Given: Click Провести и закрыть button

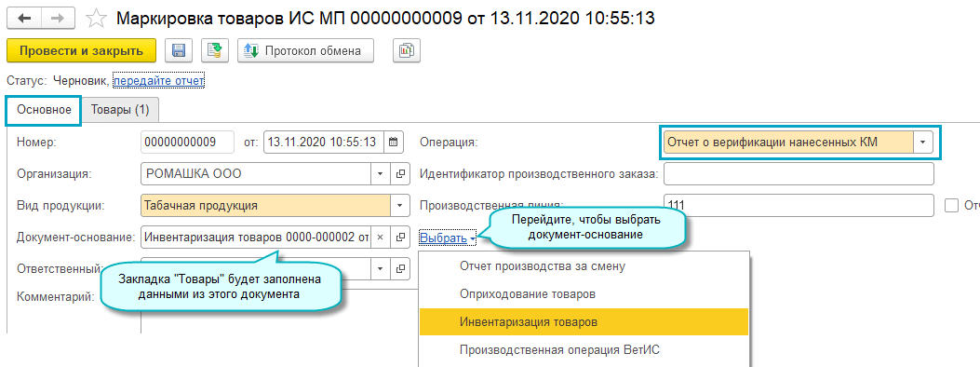Looking at the screenshot, I should click(81, 50).
